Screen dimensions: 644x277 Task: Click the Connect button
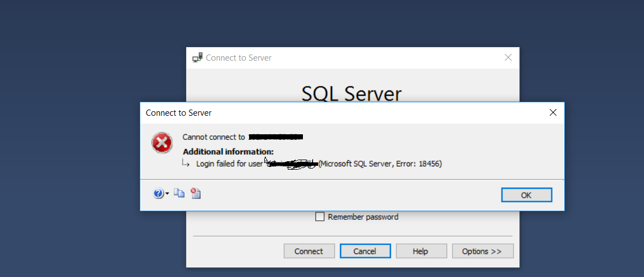[x=309, y=251]
